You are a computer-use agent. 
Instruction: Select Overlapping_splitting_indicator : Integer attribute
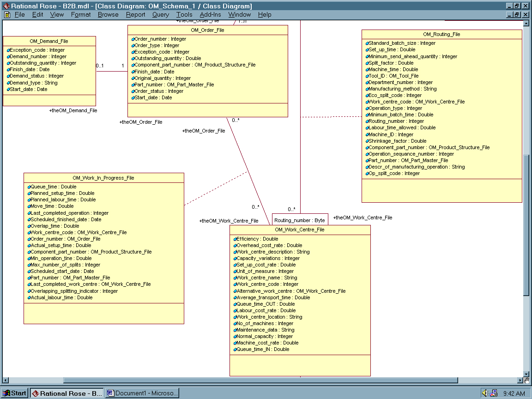(x=73, y=291)
